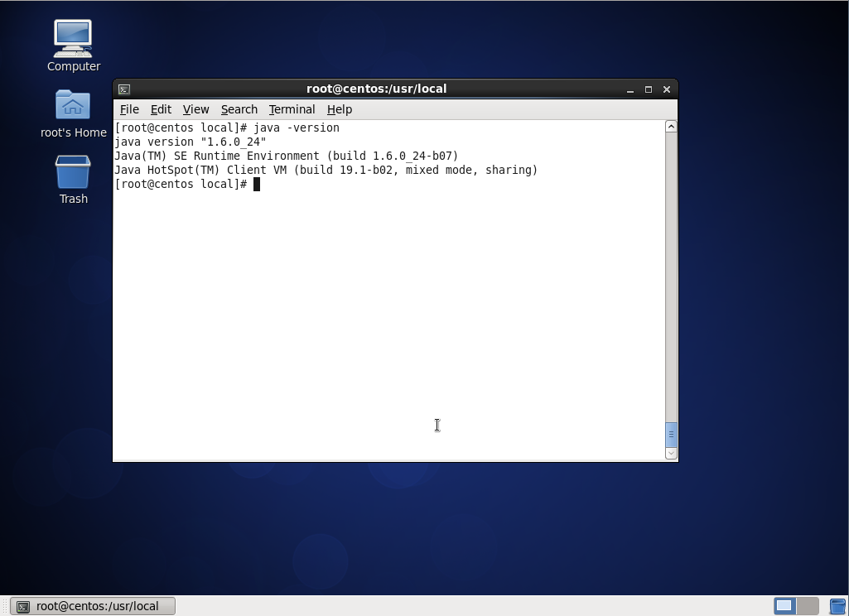Click the last terminal prompt with cursor
Screen dimensions: 849x616
(187, 184)
